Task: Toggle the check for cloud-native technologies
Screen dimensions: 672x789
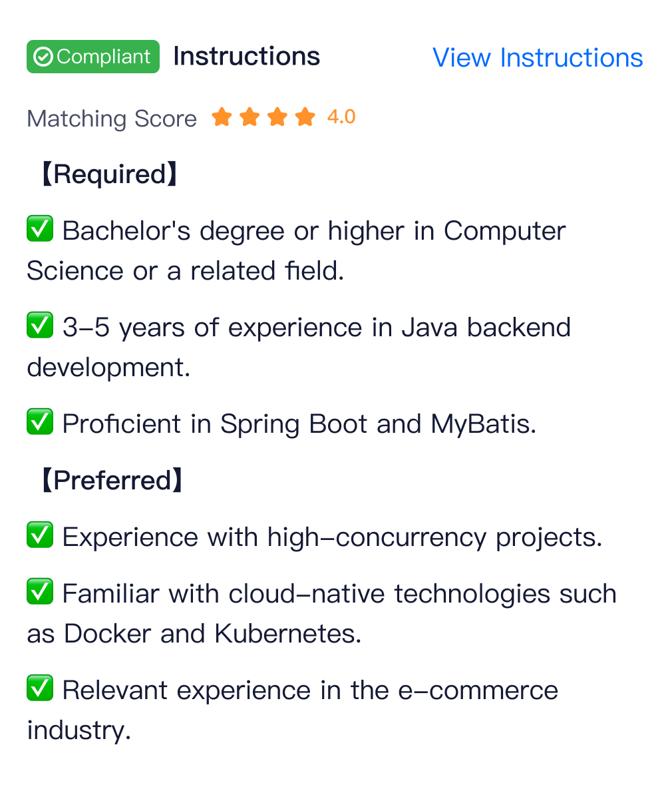Action: pos(39,592)
